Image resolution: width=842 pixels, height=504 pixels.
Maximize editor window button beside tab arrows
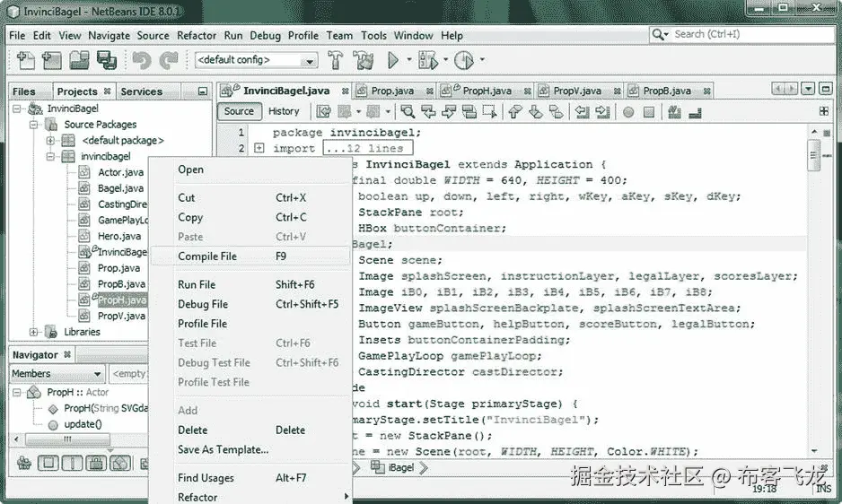tap(826, 89)
